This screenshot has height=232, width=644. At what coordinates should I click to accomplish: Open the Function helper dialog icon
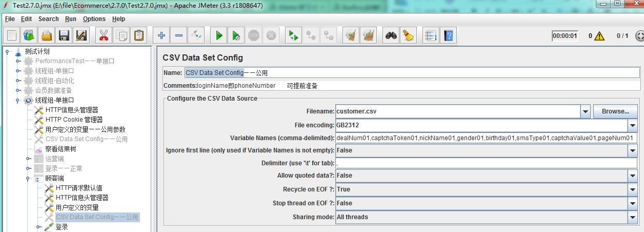pyautogui.click(x=431, y=36)
